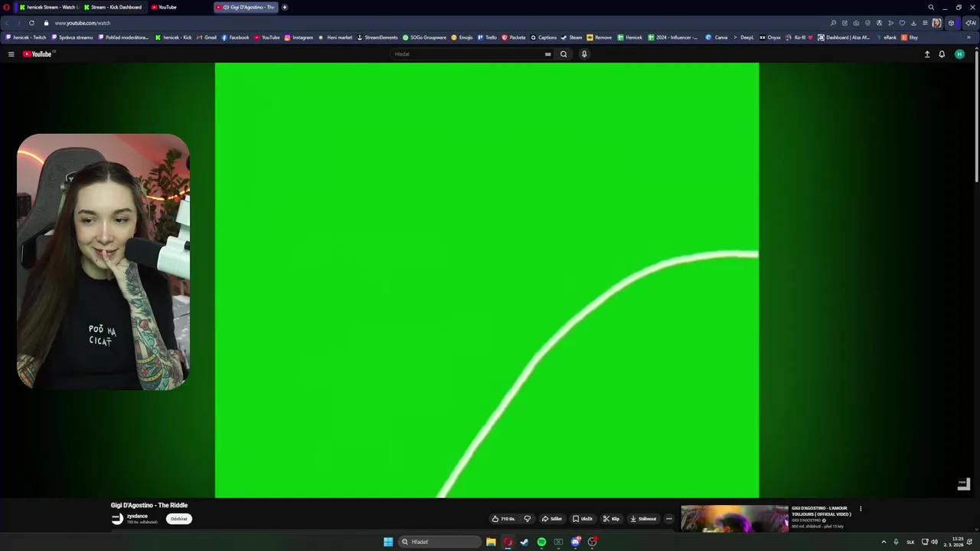The width and height of the screenshot is (980, 551).
Task: Open the clock showing 11:25
Action: 953,542
